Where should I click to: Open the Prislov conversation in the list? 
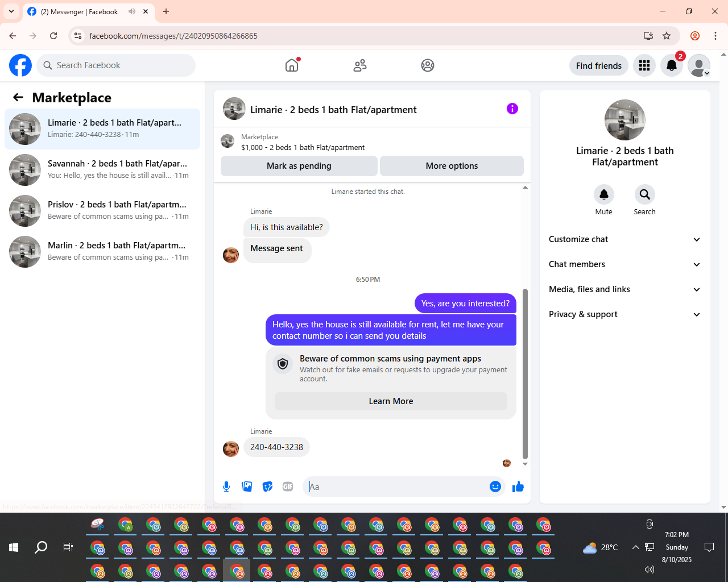tap(102, 211)
